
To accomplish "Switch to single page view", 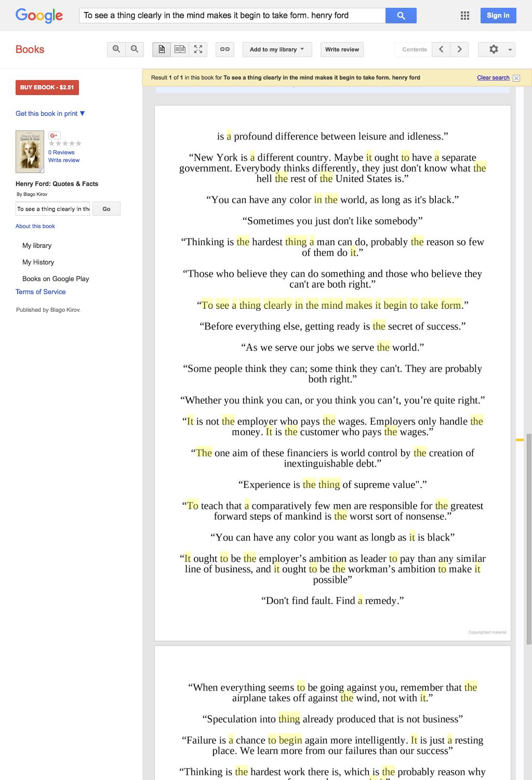I will (162, 49).
